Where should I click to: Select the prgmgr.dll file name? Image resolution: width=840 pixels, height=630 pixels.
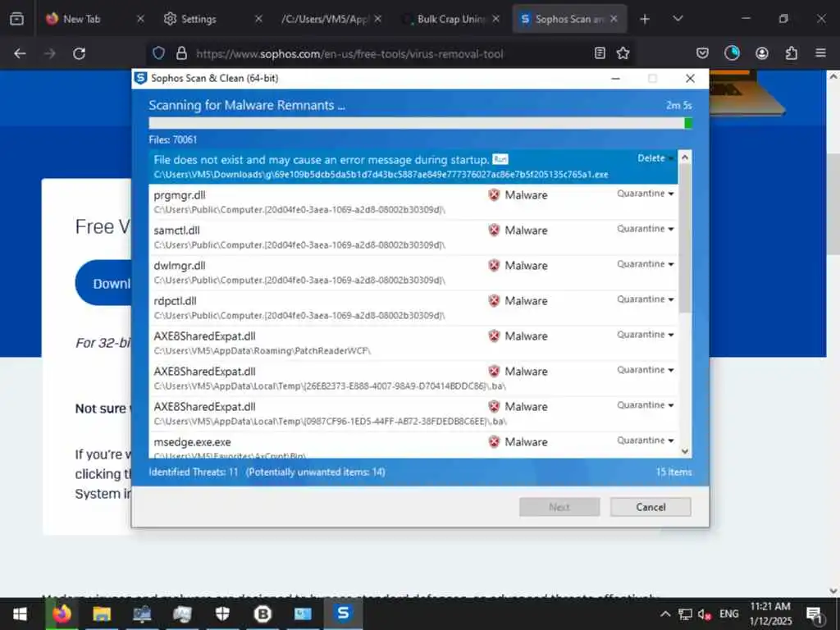coord(180,195)
